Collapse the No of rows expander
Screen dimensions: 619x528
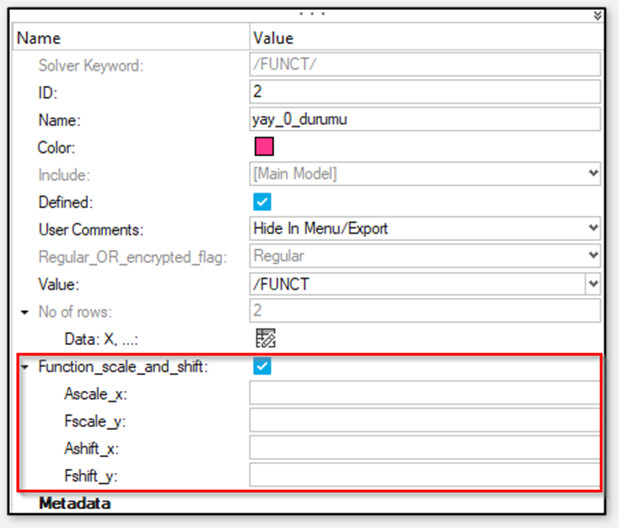pyautogui.click(x=24, y=312)
